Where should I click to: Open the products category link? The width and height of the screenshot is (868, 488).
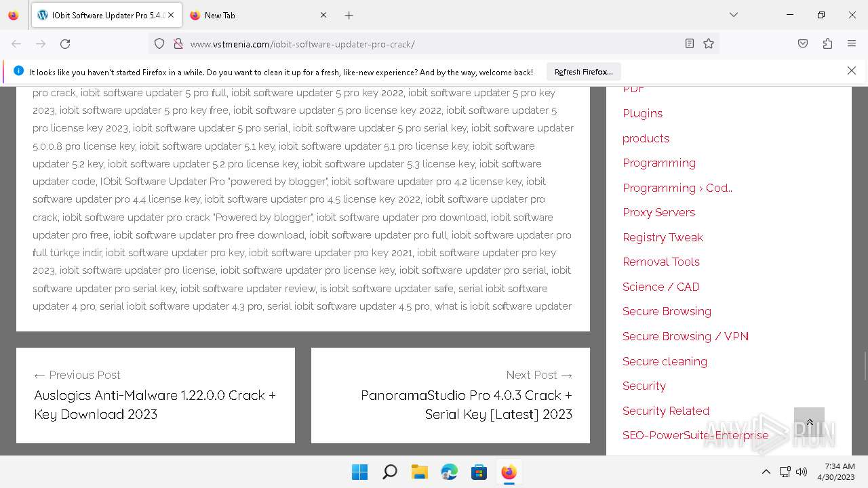click(x=646, y=138)
